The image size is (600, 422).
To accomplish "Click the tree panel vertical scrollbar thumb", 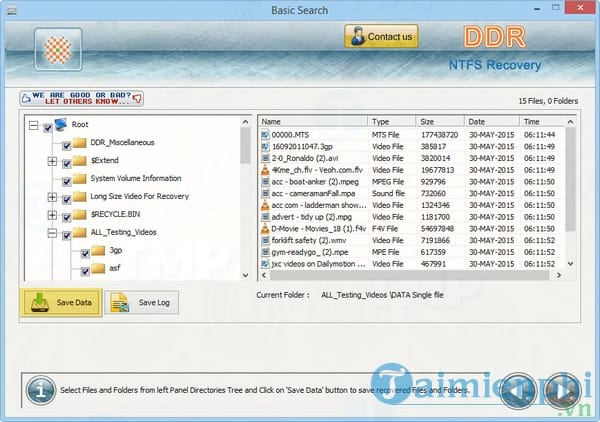I will click(x=245, y=145).
